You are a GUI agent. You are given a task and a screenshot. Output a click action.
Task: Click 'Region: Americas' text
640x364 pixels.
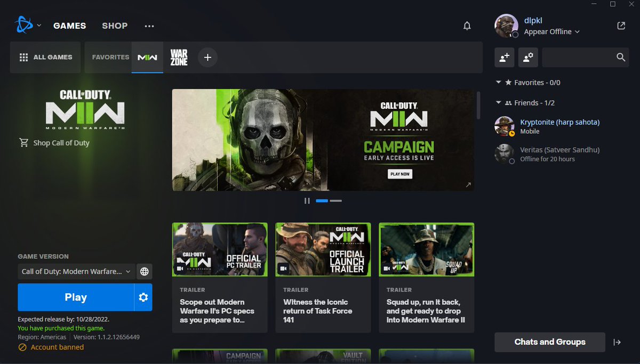click(42, 337)
